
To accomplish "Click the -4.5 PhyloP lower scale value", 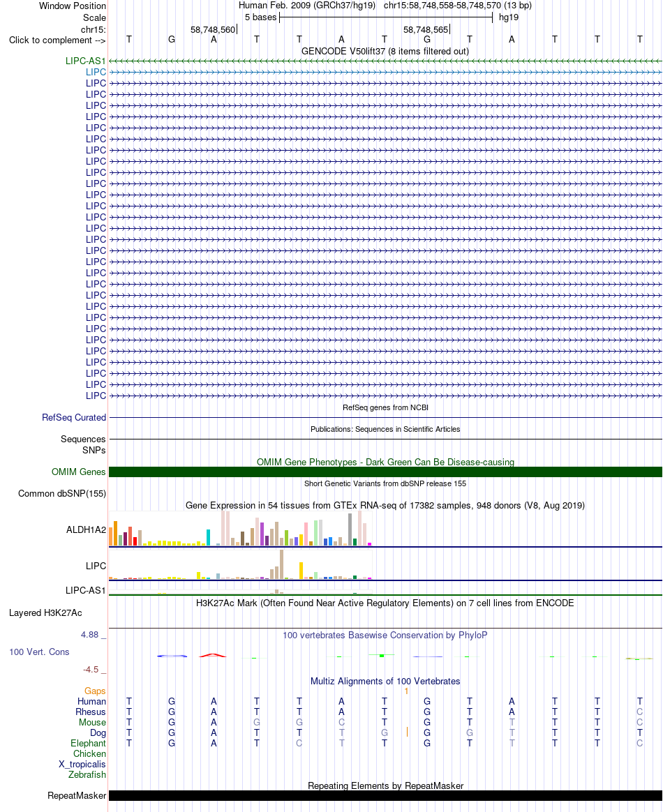I will (x=91, y=670).
